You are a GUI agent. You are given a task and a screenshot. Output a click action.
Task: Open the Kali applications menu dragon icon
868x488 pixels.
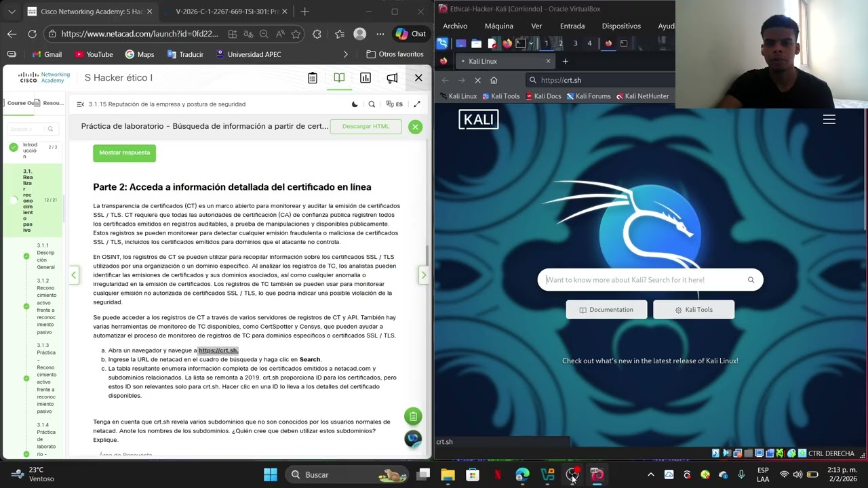pyautogui.click(x=442, y=43)
